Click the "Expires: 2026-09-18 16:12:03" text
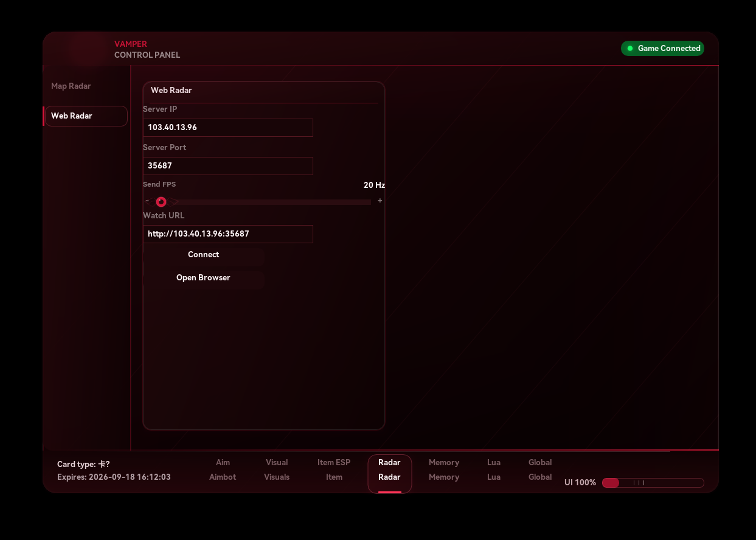 [114, 477]
